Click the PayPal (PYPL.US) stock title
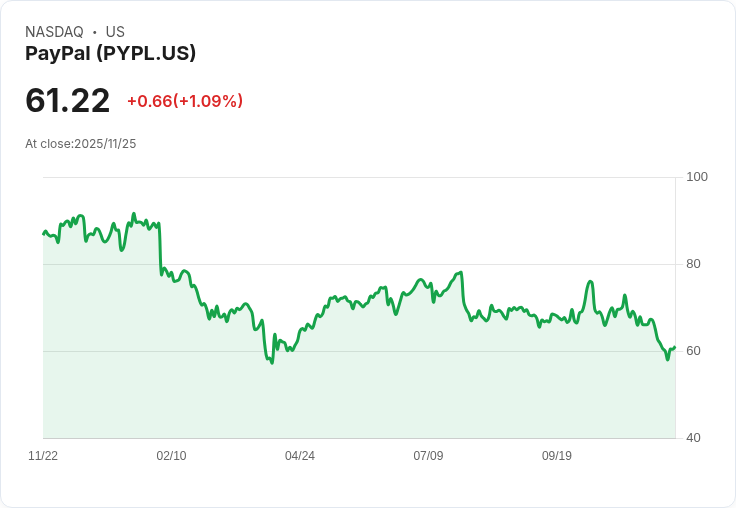The width and height of the screenshot is (736, 508). (x=110, y=53)
